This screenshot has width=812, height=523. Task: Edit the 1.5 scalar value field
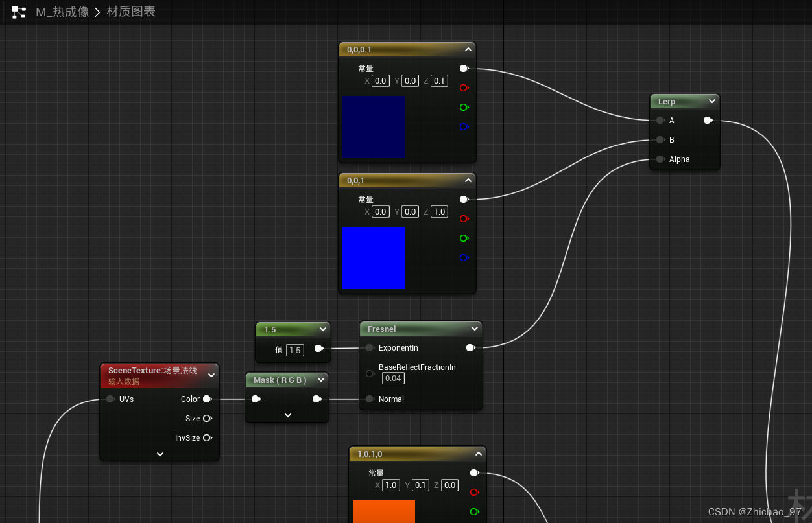point(295,350)
